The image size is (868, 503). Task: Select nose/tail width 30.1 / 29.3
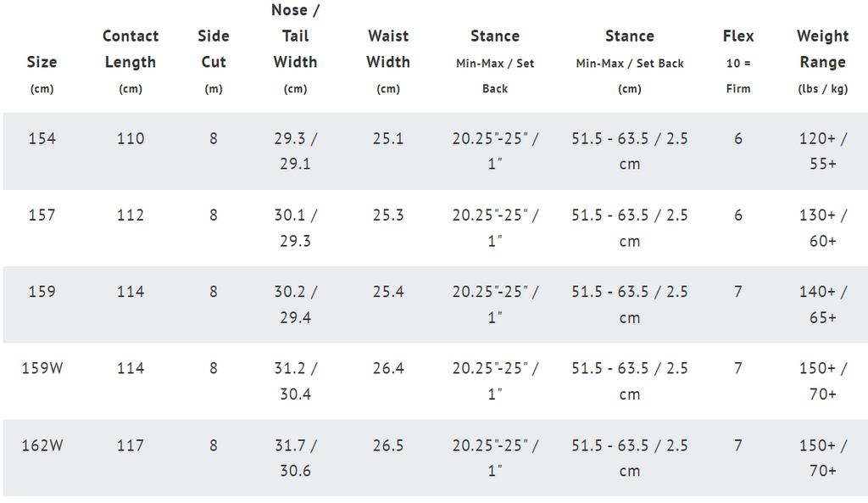(296, 227)
